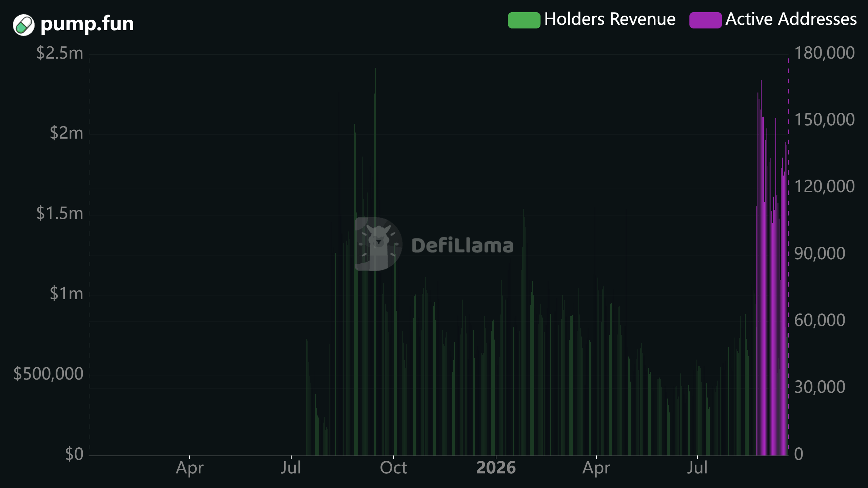The height and width of the screenshot is (488, 868).
Task: Click the Apr label after 2026
Action: click(596, 469)
